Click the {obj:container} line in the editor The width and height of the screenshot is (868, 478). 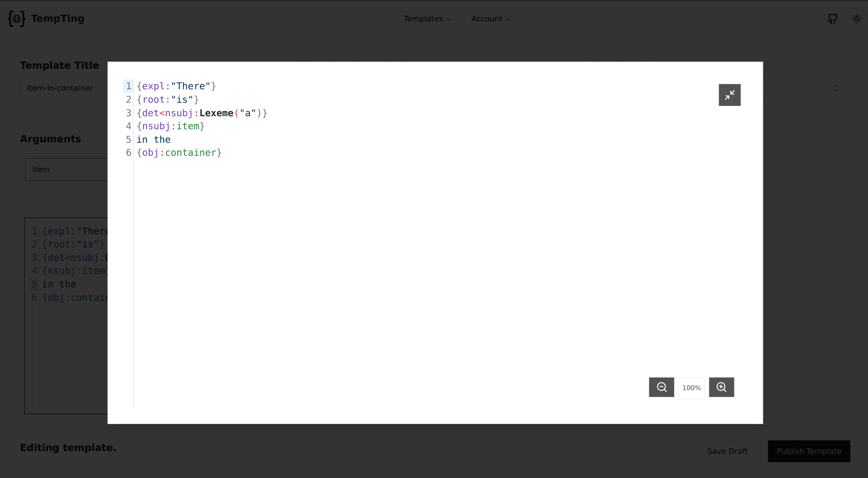[179, 153]
